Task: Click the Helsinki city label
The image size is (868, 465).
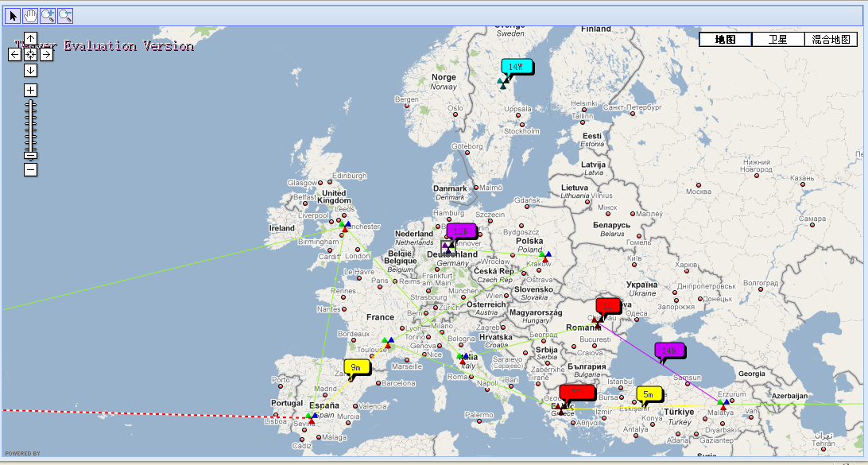Action: tap(584, 103)
